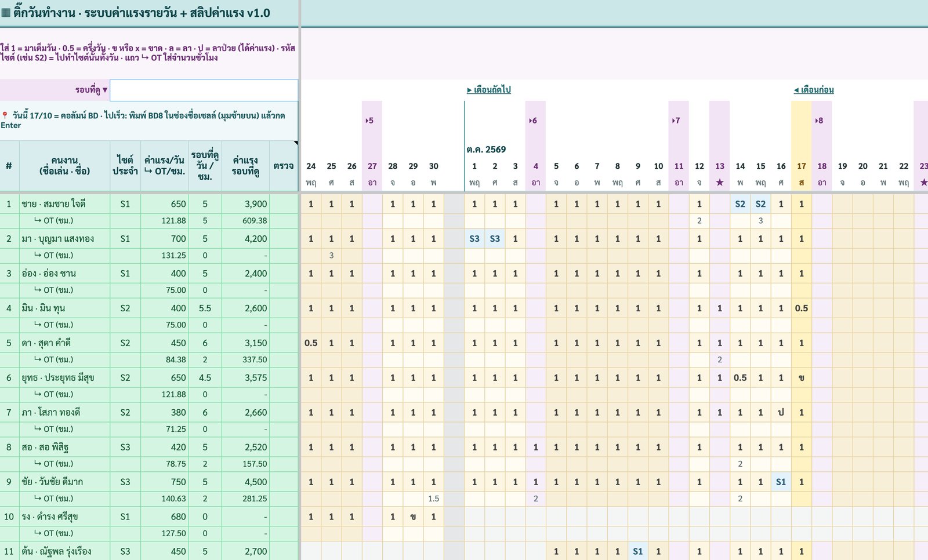Select the ▸7 period marker
This screenshot has width=928, height=560.
click(676, 121)
